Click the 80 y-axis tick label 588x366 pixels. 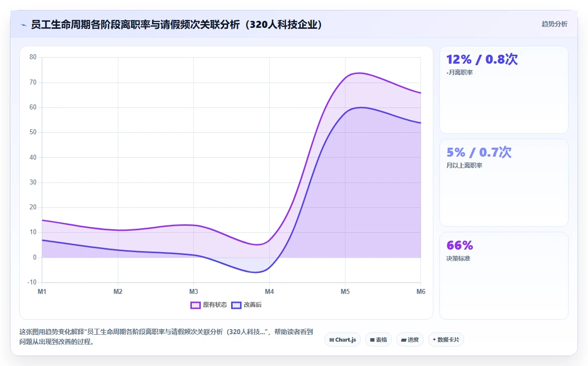[x=33, y=57]
